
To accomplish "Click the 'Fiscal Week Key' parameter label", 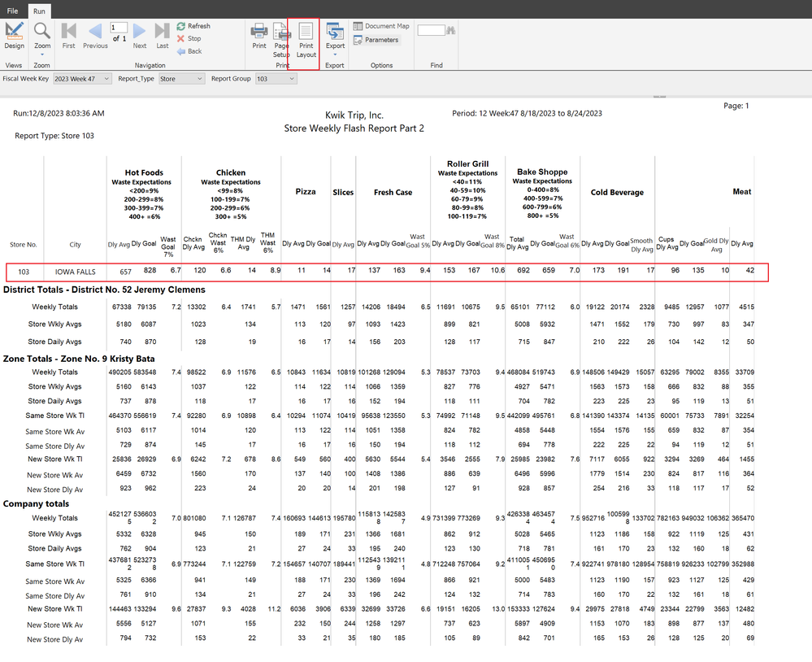I will point(25,79).
